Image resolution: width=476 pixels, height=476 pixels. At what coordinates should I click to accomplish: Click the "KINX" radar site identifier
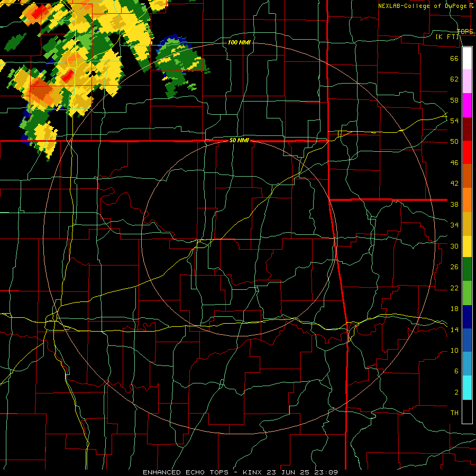click(x=253, y=472)
